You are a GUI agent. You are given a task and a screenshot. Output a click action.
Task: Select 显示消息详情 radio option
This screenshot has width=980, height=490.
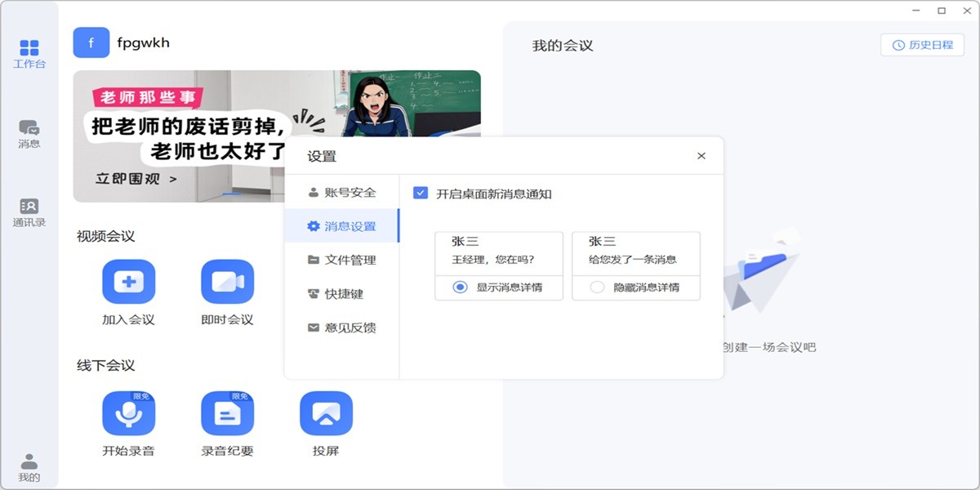pos(460,287)
